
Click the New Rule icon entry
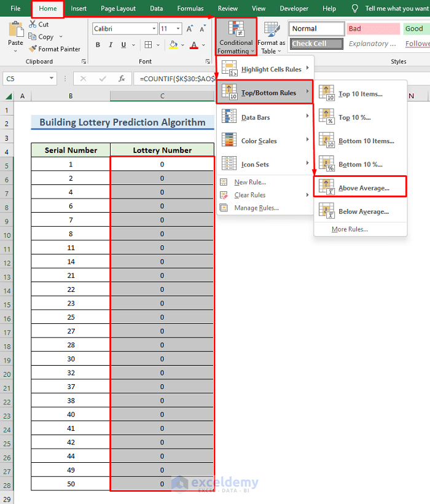(x=224, y=183)
